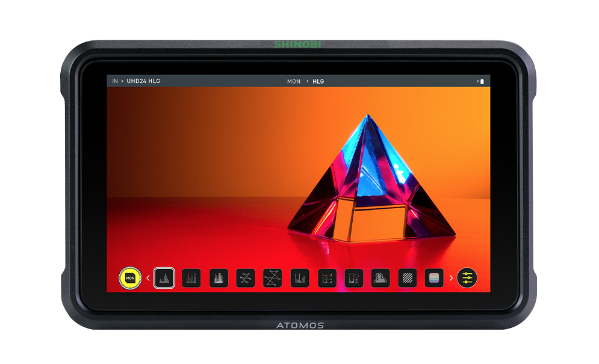599x364 pixels.
Task: Enable the small vectorscope tool
Action: [x=246, y=278]
